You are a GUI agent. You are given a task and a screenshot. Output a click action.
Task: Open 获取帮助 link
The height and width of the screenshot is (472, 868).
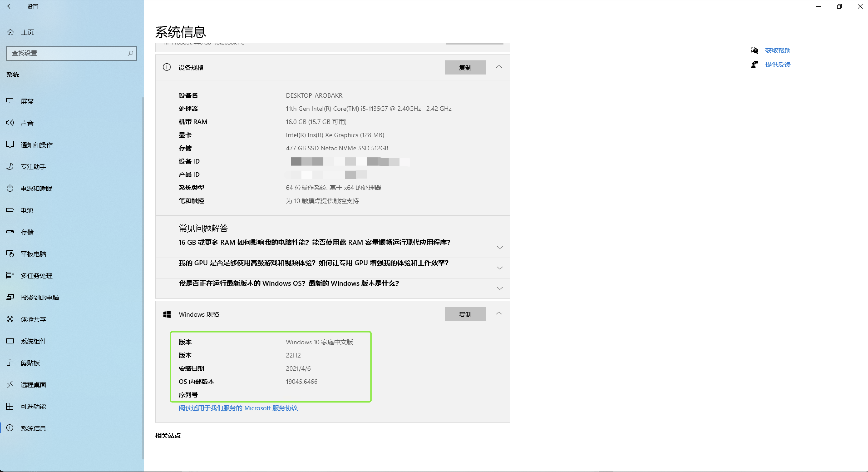pyautogui.click(x=778, y=51)
